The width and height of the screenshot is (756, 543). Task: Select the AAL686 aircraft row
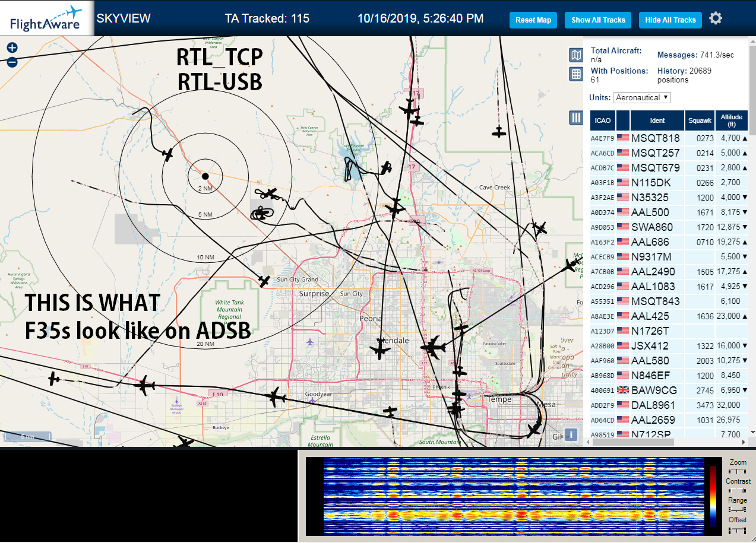tap(669, 242)
